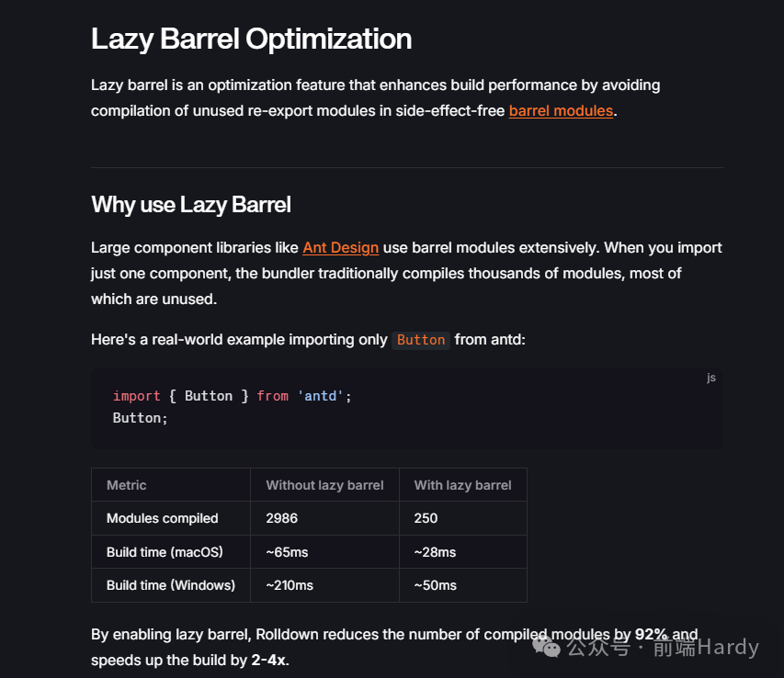Click the Without lazy barrel column header

click(325, 485)
